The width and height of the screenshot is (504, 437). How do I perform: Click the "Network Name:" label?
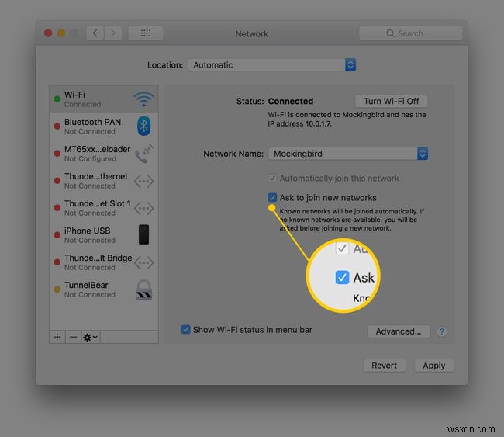[233, 154]
